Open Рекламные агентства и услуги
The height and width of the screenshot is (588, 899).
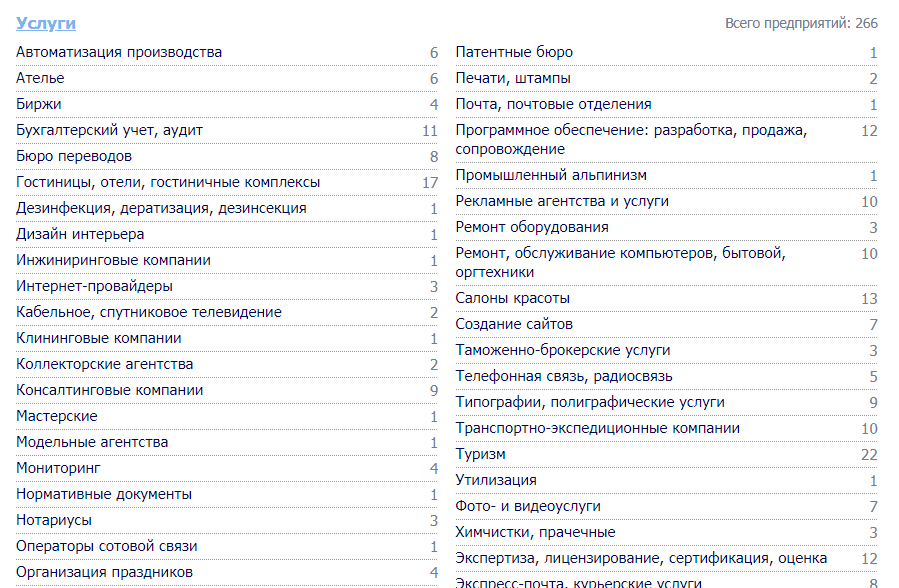(562, 201)
